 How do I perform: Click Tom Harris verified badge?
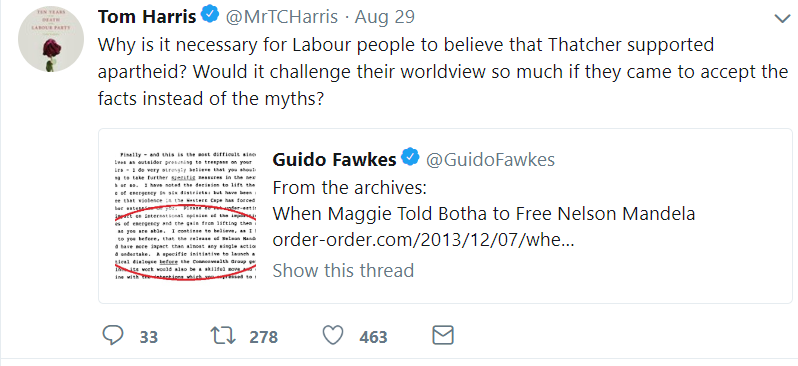pos(210,15)
